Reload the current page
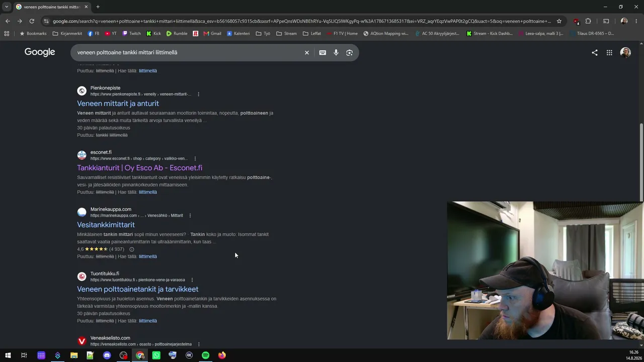This screenshot has width=644, height=362. (x=32, y=21)
